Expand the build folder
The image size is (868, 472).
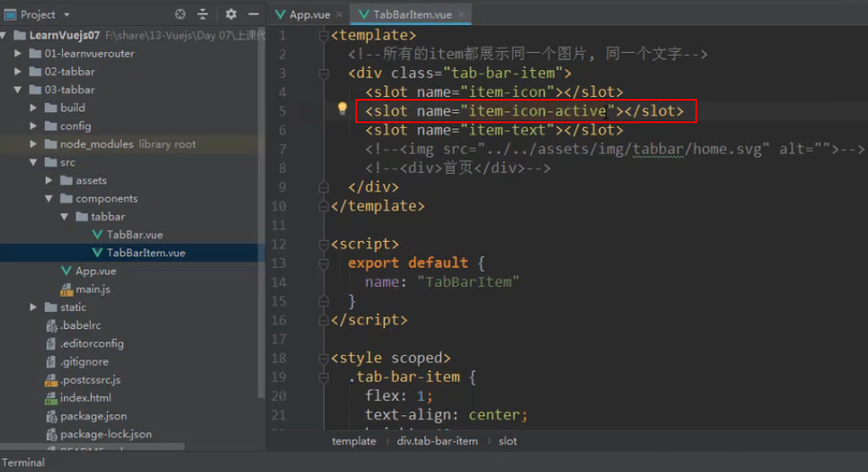point(33,108)
